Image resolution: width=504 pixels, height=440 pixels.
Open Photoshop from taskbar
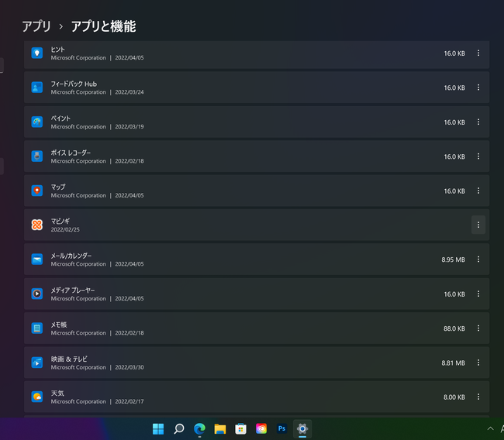pyautogui.click(x=281, y=428)
